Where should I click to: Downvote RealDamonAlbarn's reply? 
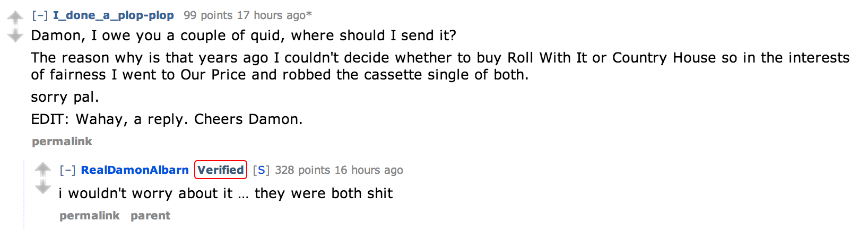43,187
